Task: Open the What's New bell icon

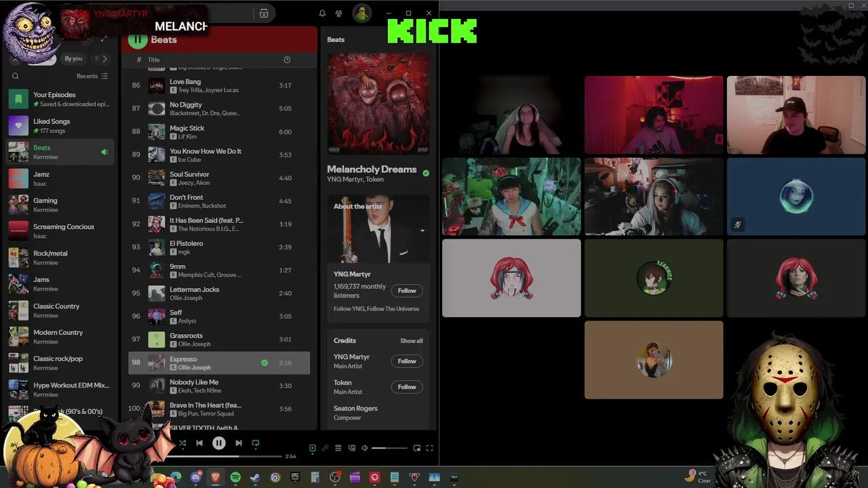Action: click(322, 14)
